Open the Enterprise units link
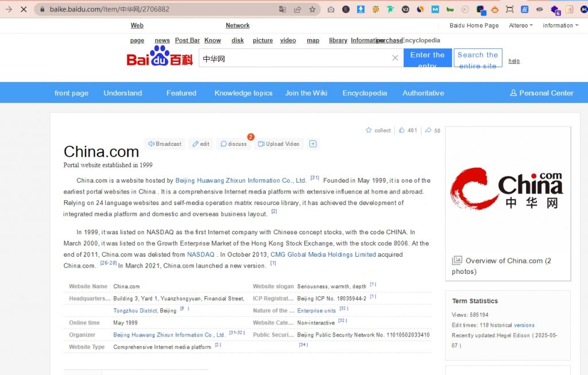 tap(316, 311)
